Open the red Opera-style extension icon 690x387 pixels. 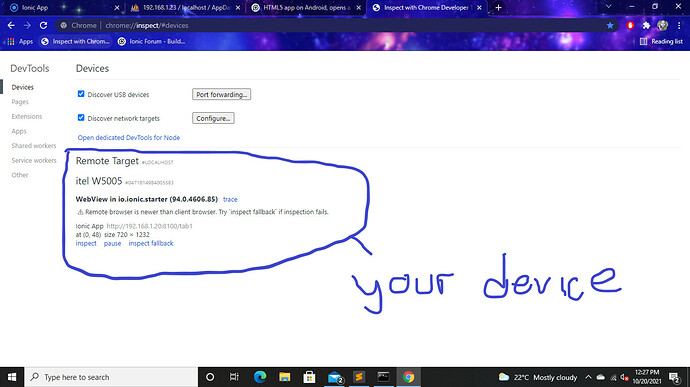tap(630, 26)
